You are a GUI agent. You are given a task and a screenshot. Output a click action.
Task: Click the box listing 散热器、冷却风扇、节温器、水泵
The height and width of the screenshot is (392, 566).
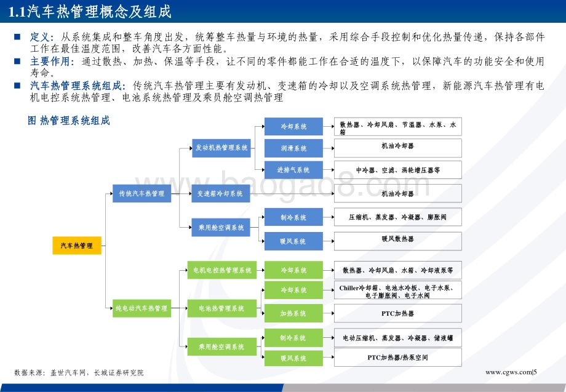(398, 127)
